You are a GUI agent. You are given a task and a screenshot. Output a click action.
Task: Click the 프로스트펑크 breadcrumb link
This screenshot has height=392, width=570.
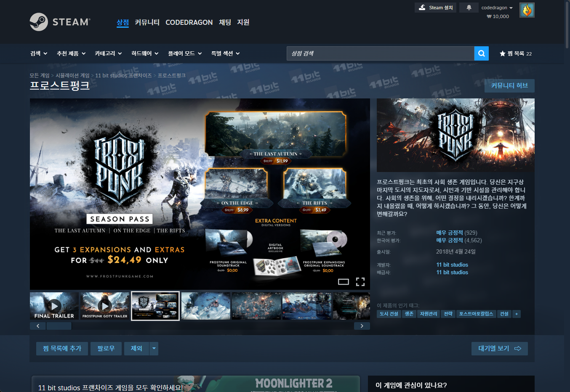(x=172, y=75)
